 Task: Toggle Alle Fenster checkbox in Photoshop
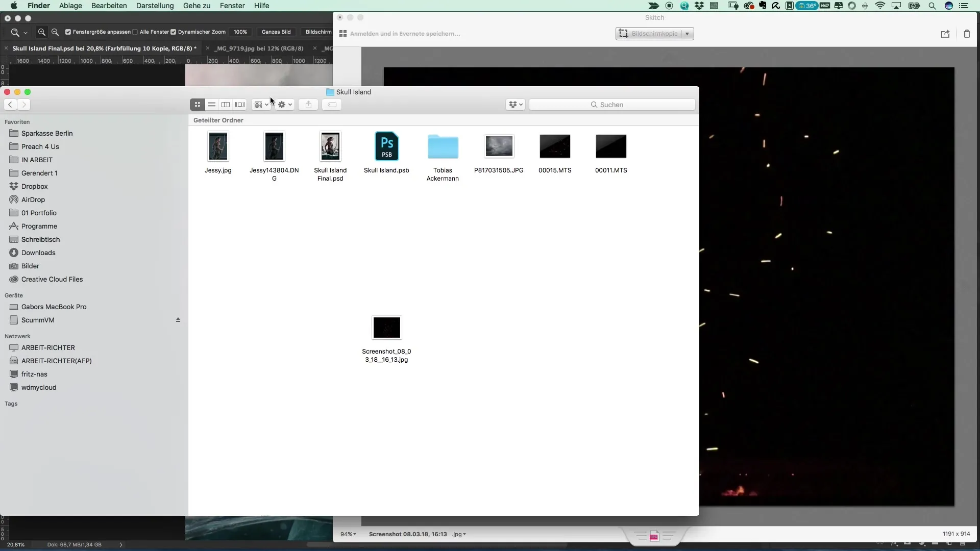click(135, 32)
